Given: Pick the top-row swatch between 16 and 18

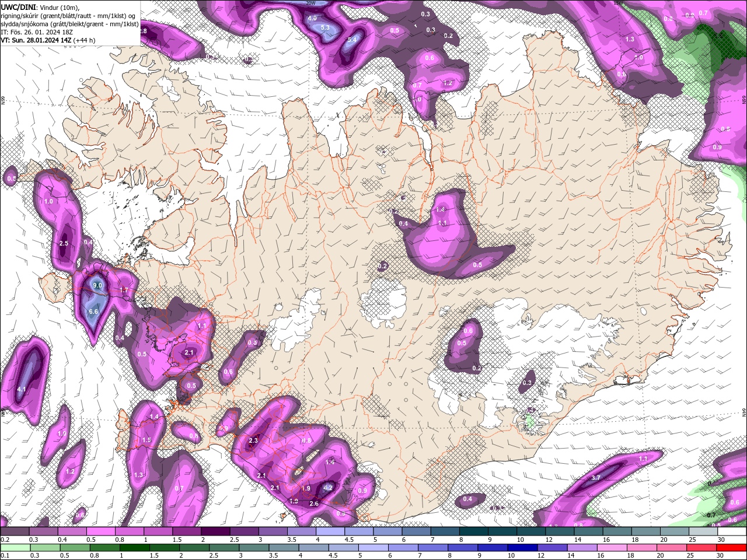Looking at the screenshot, I should (617, 531).
